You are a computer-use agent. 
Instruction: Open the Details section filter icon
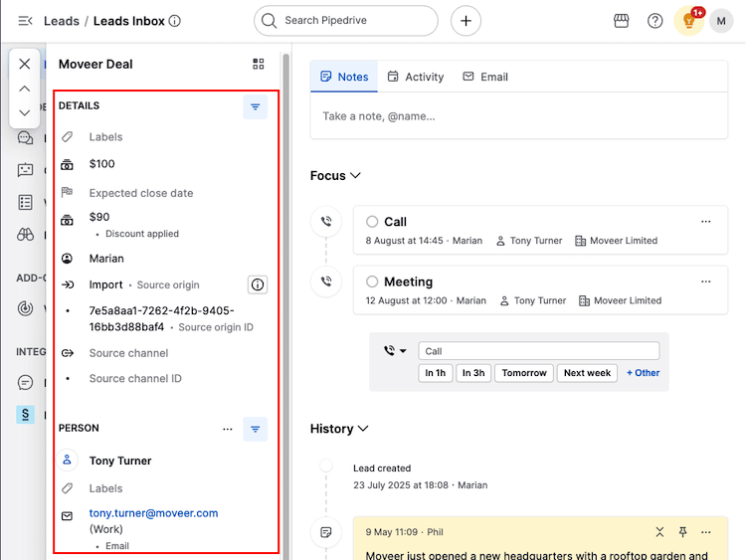click(x=256, y=106)
